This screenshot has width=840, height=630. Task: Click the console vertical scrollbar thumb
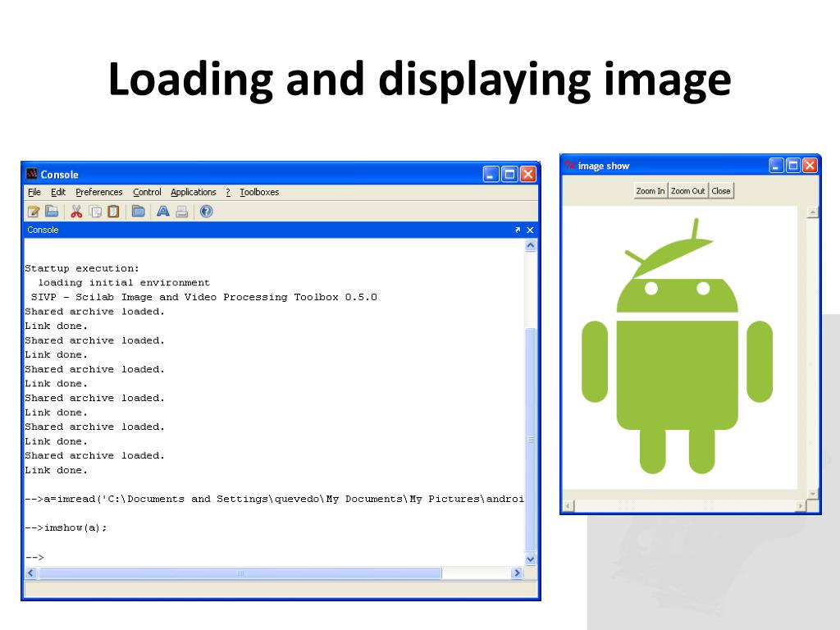[531, 440]
